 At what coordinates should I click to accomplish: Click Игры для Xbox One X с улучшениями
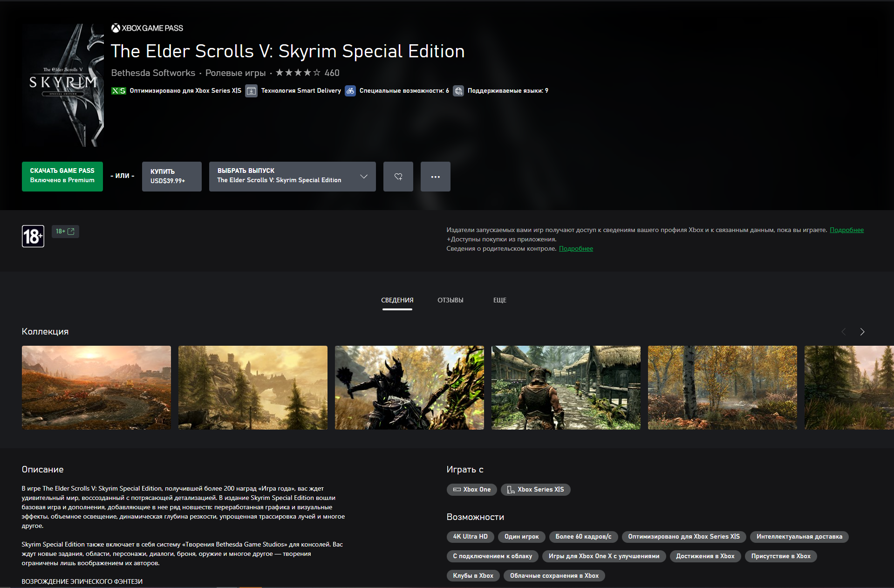point(604,556)
